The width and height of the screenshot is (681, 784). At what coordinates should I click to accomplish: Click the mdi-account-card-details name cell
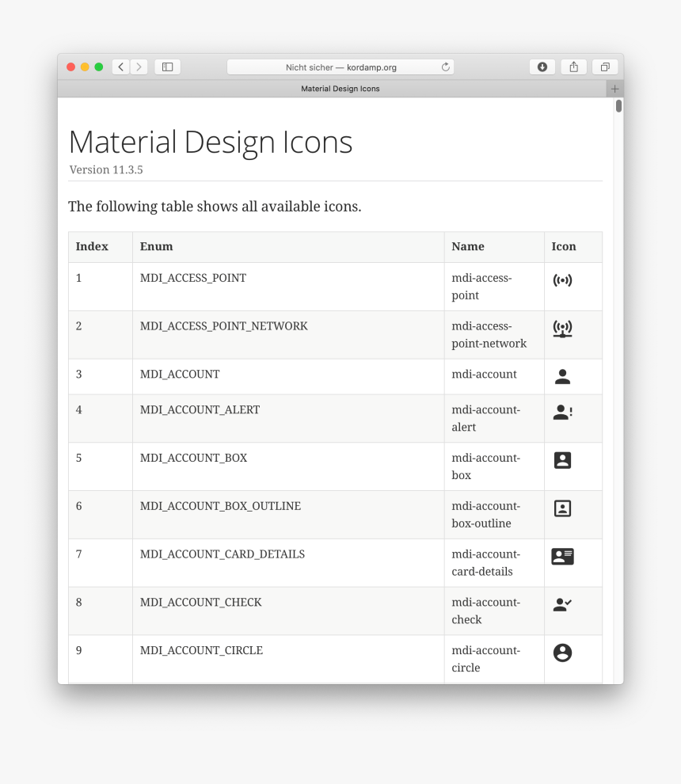click(x=494, y=563)
